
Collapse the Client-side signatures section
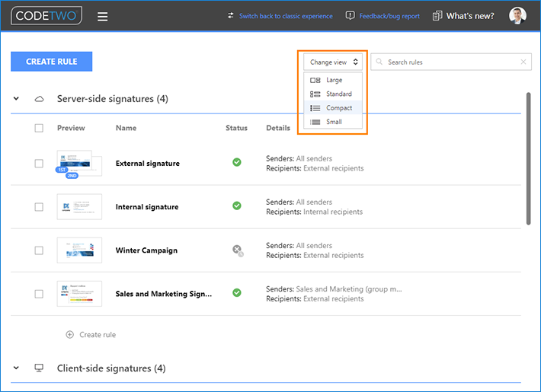[16, 368]
